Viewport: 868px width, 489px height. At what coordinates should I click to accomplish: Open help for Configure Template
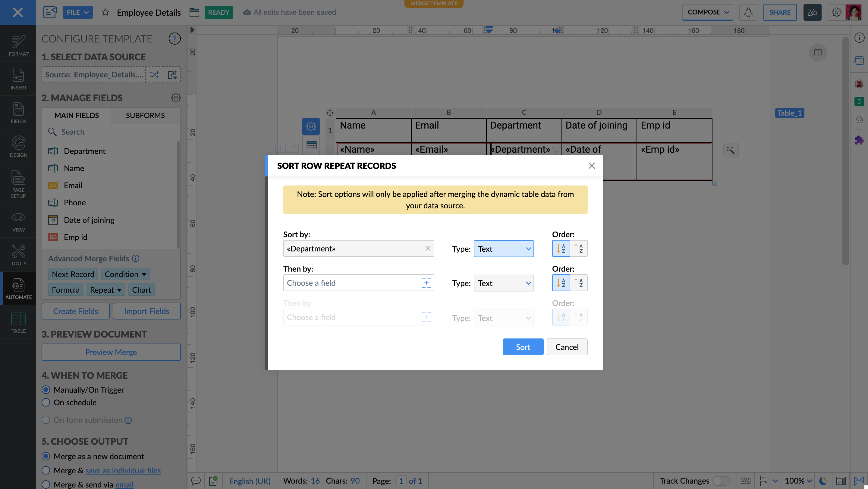[x=175, y=39]
